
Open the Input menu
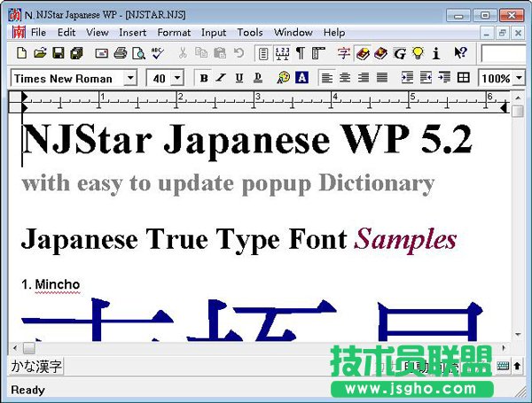pos(214,33)
